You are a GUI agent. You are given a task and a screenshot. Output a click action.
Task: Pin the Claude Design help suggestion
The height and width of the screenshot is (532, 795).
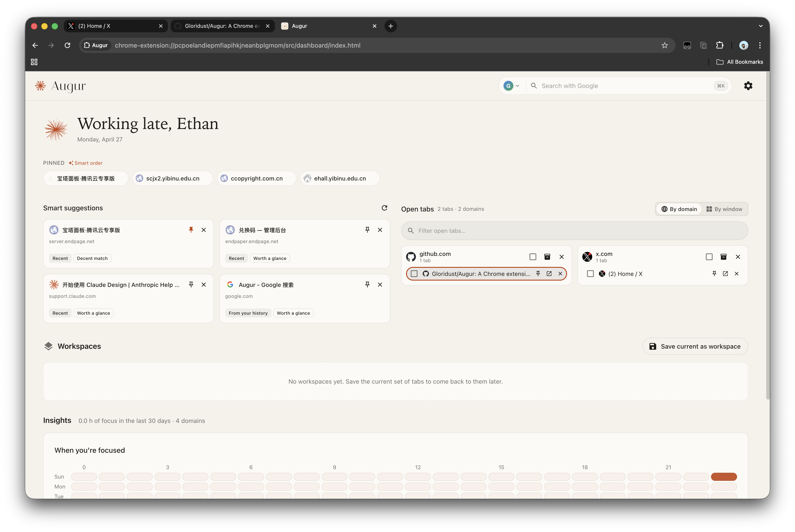191,284
